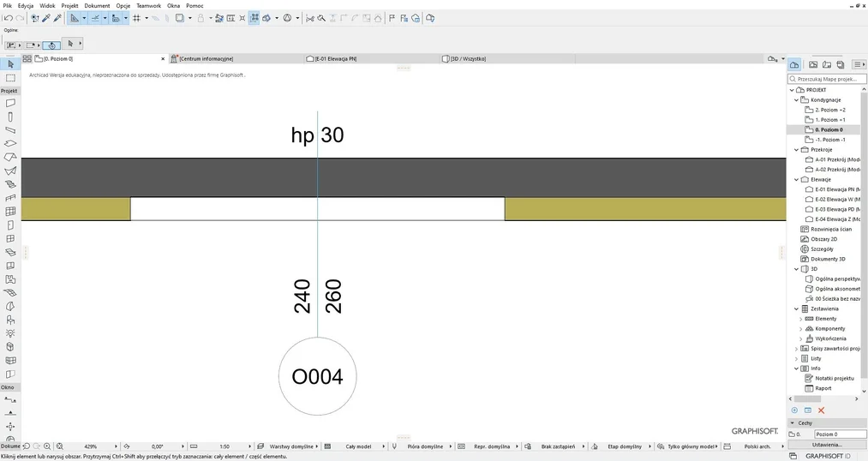Viewport: 868px width, 461px height.
Task: Select the Object chair tool
Action: pos(10,320)
